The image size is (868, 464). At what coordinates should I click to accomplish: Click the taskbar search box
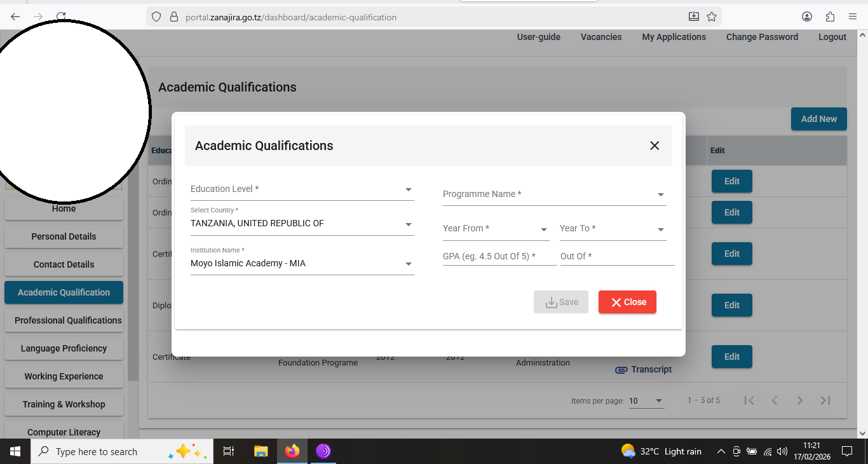(123, 451)
